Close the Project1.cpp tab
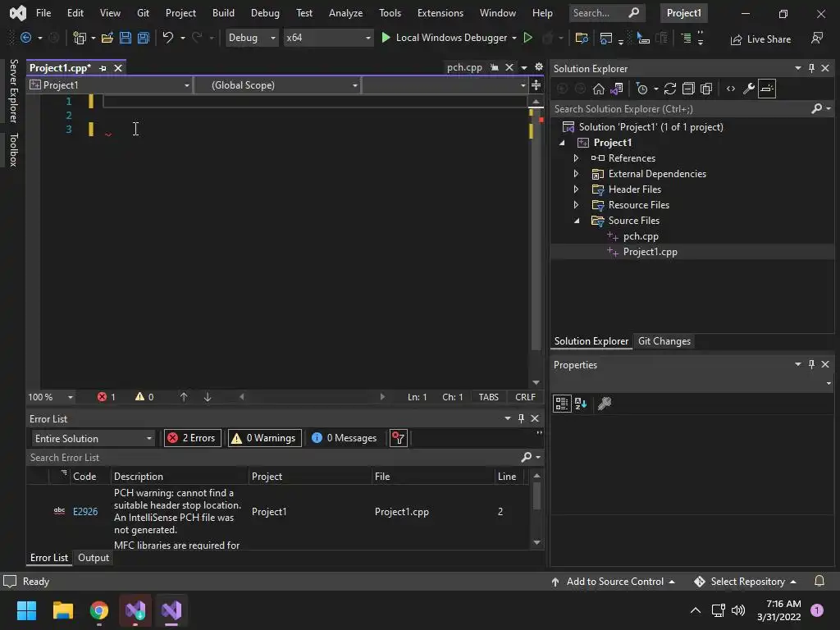840x630 pixels. 118,68
